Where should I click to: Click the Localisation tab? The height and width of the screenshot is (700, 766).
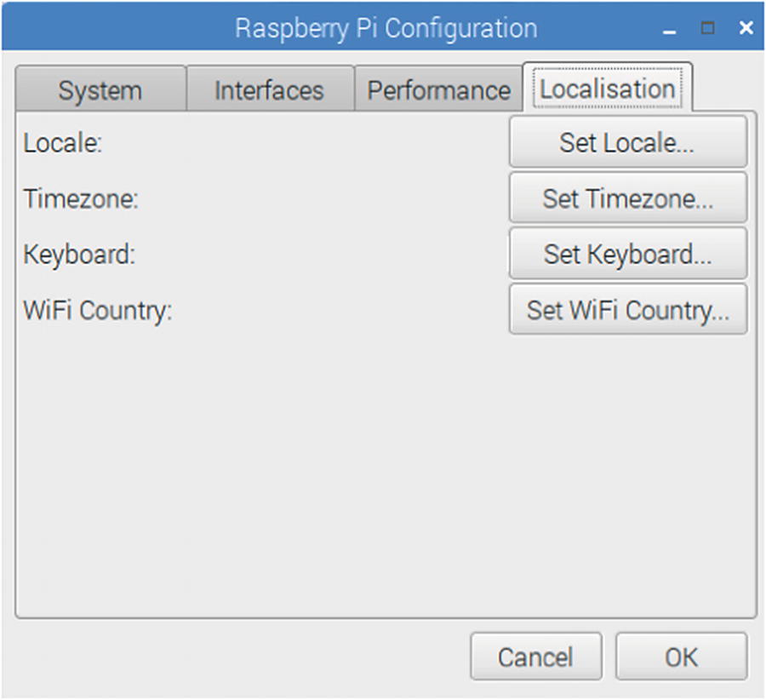tap(608, 89)
